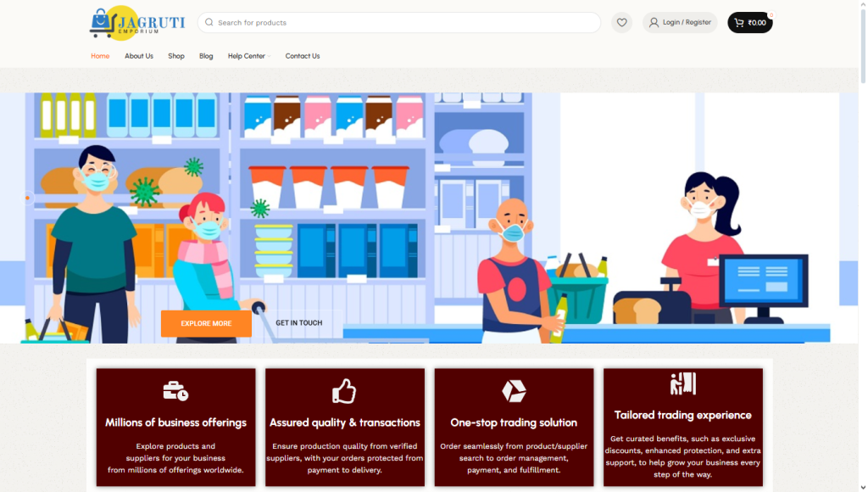Click the thumbs up icon
868x492 pixels.
pos(344,390)
